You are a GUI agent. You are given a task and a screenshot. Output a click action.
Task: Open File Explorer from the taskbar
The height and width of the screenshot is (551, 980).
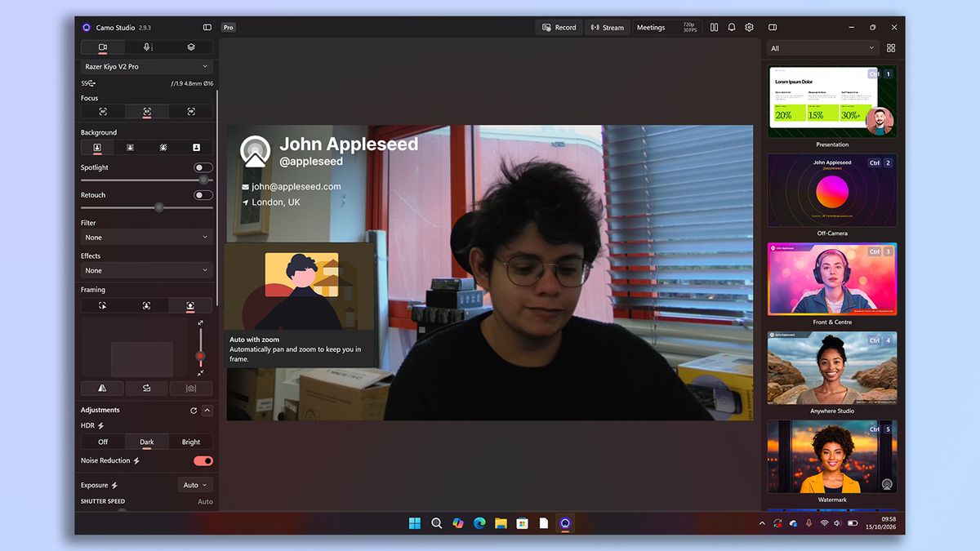pos(501,523)
